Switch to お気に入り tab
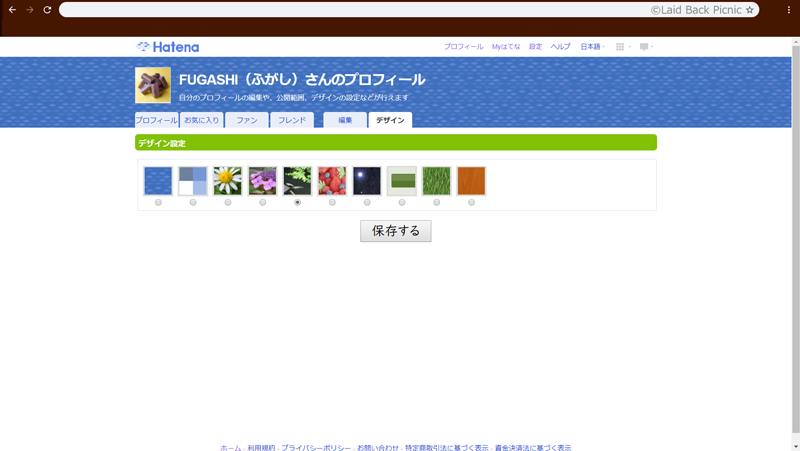800x451 pixels. coord(202,120)
